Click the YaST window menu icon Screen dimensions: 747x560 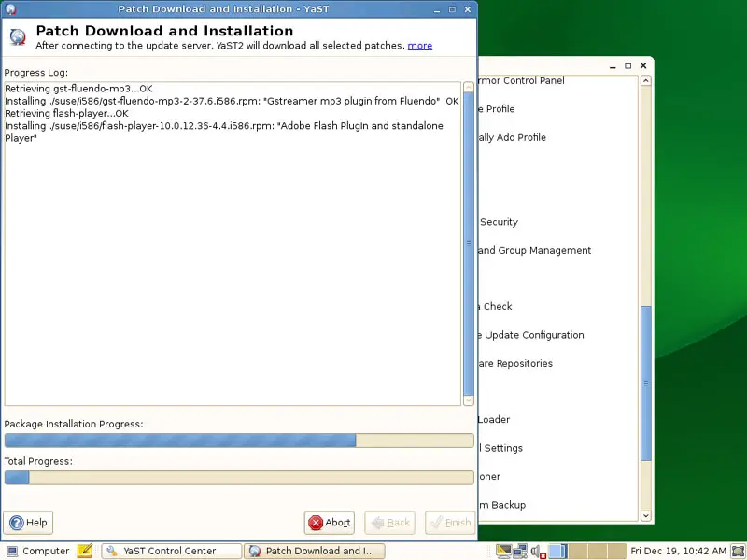point(10,8)
